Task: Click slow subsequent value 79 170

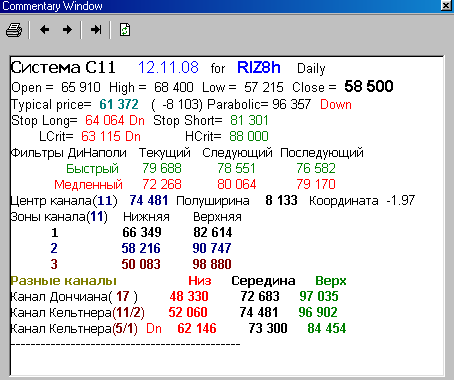Action: pyautogui.click(x=316, y=184)
